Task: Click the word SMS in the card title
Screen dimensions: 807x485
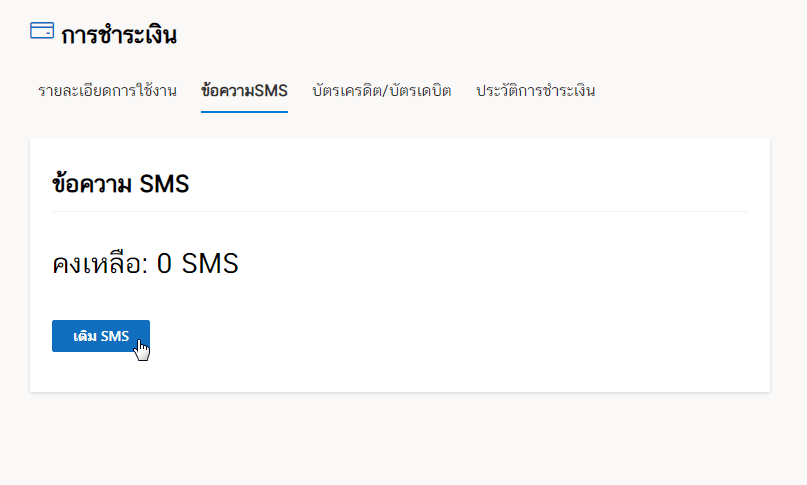Action: pyautogui.click(x=164, y=184)
